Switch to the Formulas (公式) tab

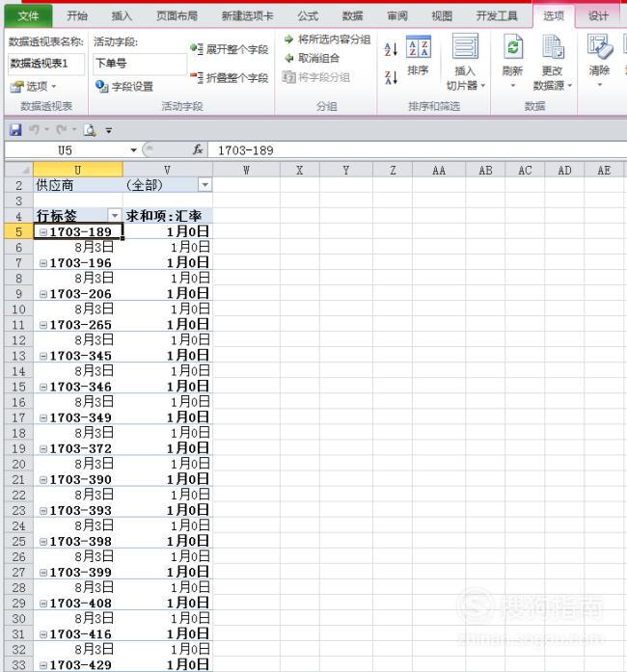[x=308, y=16]
